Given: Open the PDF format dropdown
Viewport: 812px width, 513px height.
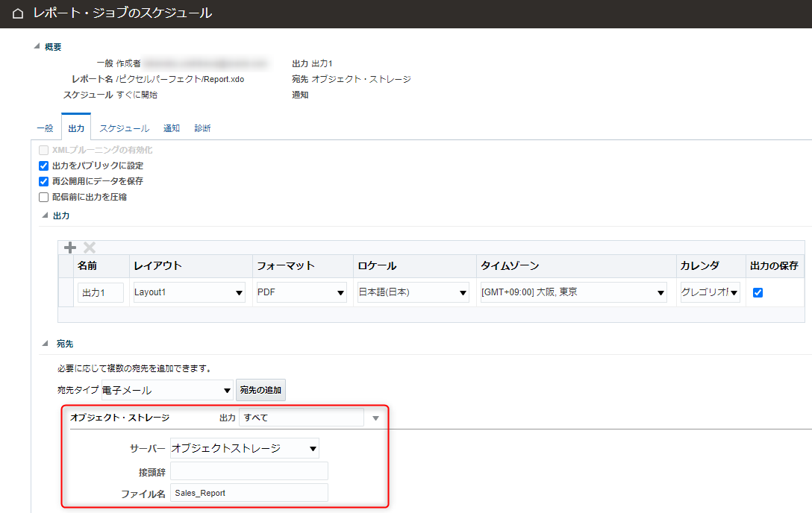Looking at the screenshot, I should coord(302,292).
